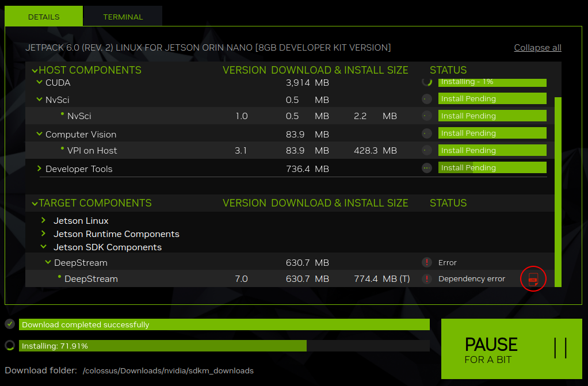The width and height of the screenshot is (588, 386).
Task: Click the CUDA installing spinner icon
Action: (x=426, y=82)
